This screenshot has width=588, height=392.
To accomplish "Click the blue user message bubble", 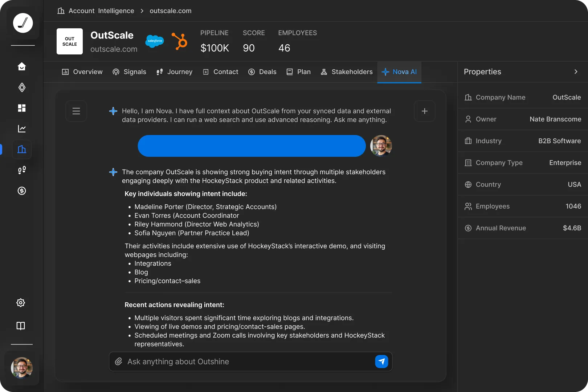I will point(252,146).
